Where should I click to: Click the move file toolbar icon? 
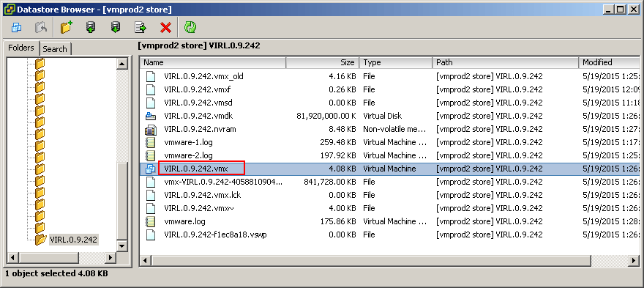(x=141, y=28)
